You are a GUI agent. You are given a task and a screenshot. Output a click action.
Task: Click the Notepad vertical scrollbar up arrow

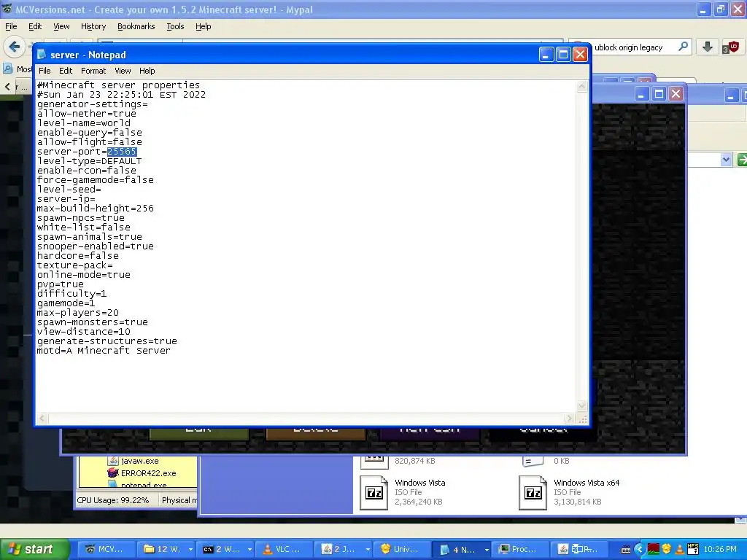point(581,86)
